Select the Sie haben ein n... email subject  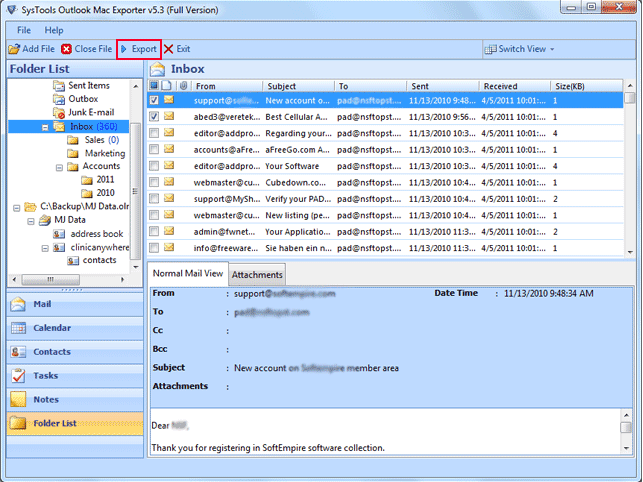tap(298, 248)
